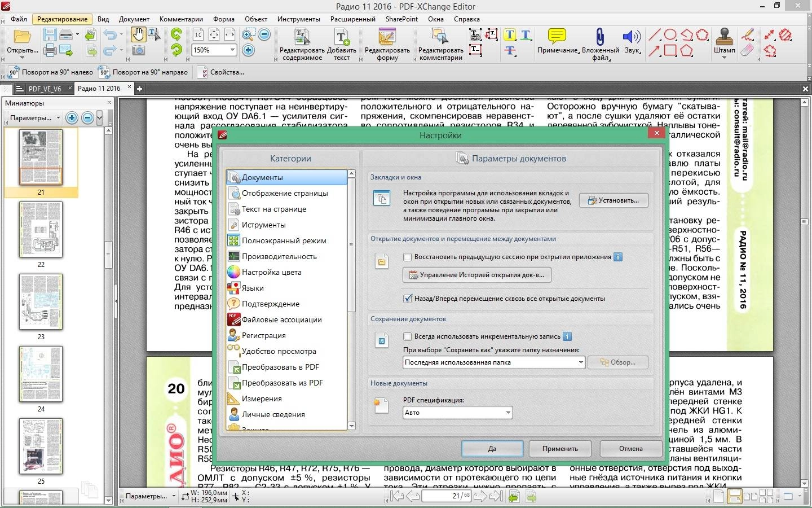812x508 pixels.
Task: Select the Вложенный файл paperclip tool
Action: pyautogui.click(x=600, y=45)
